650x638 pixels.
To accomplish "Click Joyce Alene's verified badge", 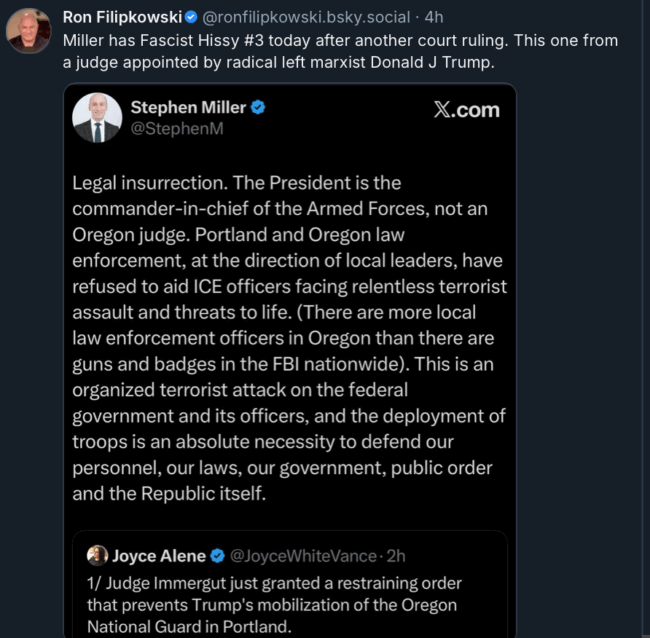I will pyautogui.click(x=217, y=556).
